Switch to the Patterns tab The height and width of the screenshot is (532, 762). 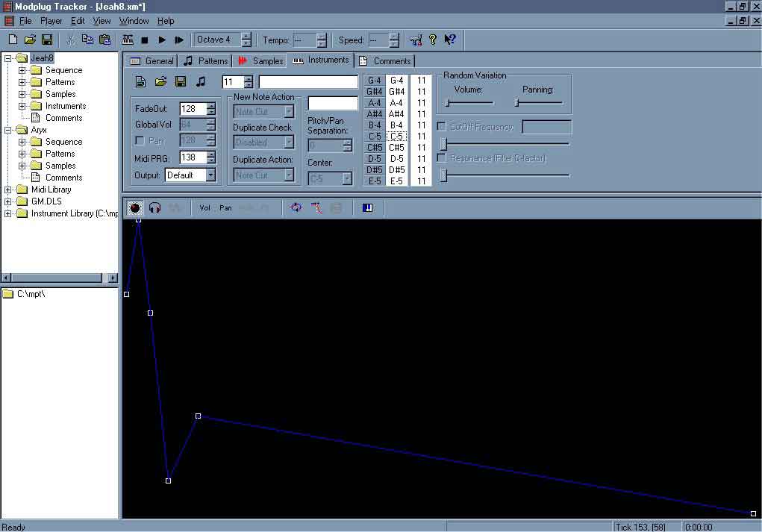coord(204,61)
